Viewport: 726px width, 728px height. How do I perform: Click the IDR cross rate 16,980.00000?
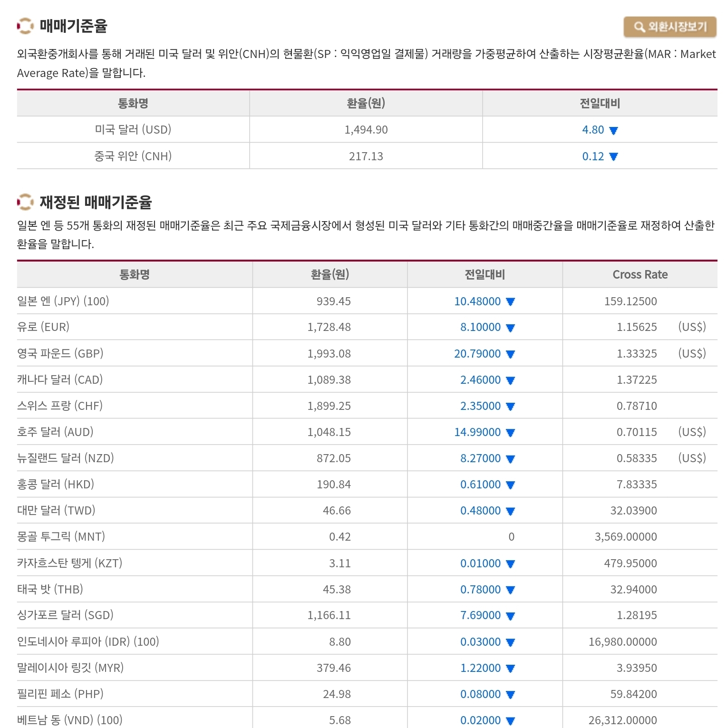[623, 642]
